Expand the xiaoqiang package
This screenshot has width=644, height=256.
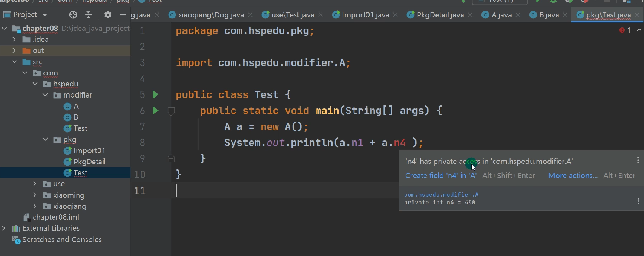pos(35,206)
